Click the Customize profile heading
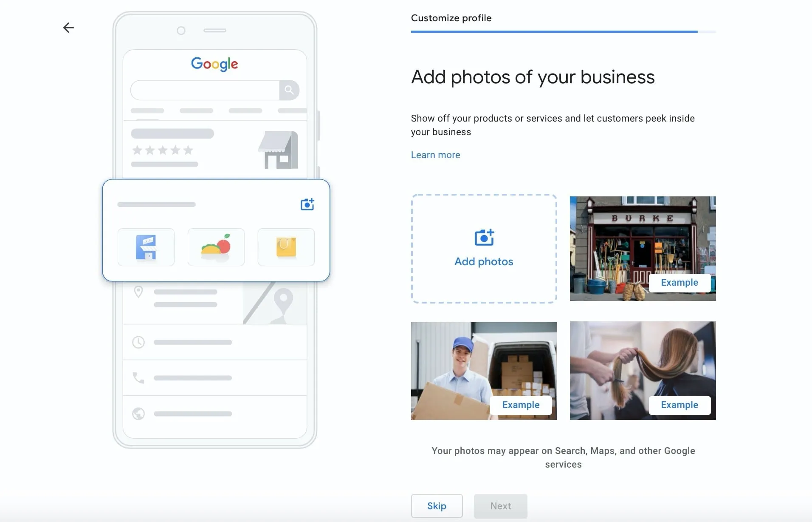 click(451, 18)
